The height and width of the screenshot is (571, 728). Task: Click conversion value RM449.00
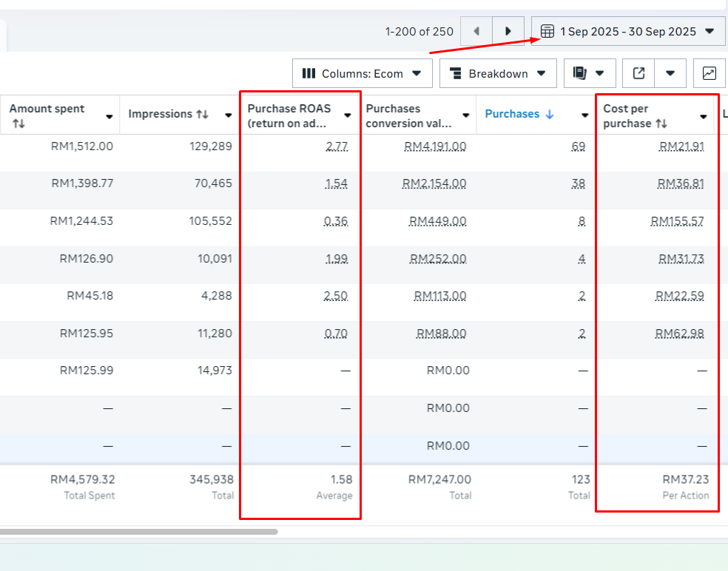click(x=437, y=221)
